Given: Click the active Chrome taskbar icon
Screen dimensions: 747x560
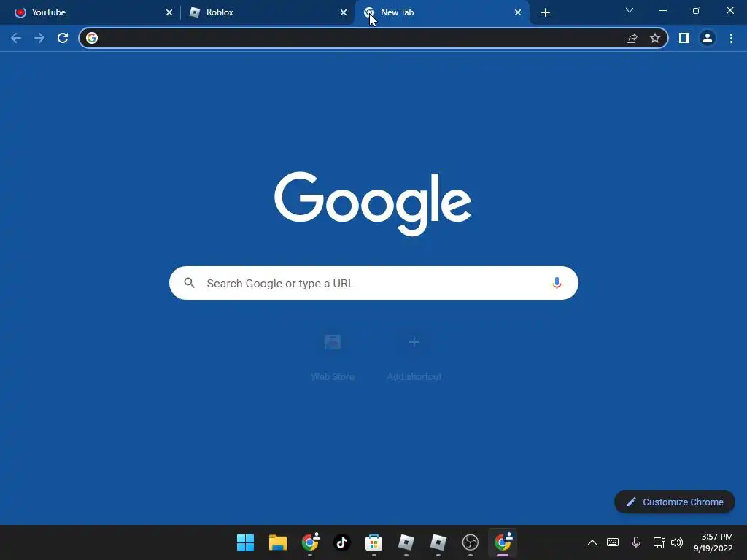Looking at the screenshot, I should tap(503, 542).
